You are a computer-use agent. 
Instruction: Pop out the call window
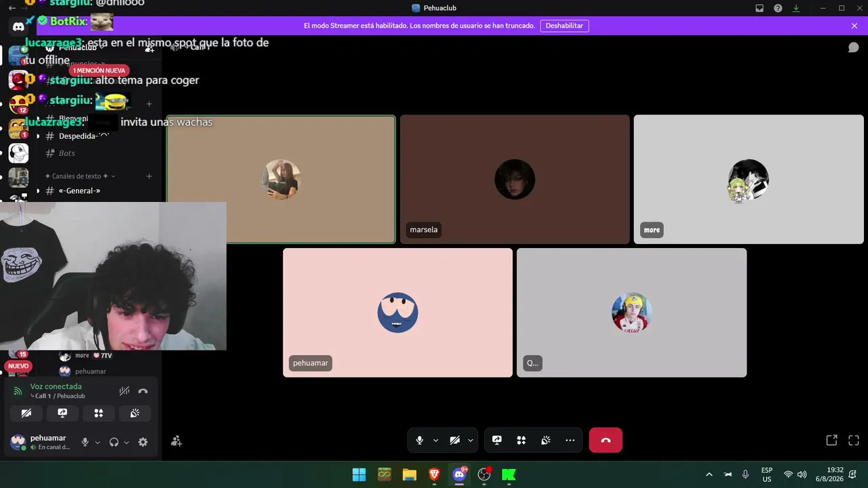click(831, 441)
